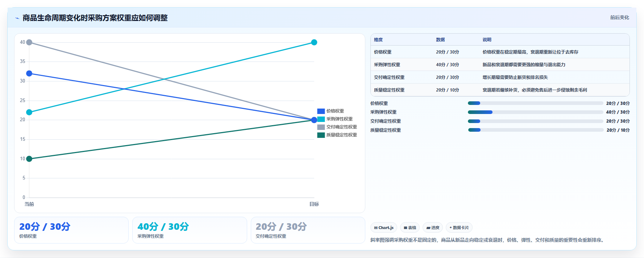Click the 采购弹性权重 label in the progress list
Screen dimensions: 644x258
click(383, 112)
